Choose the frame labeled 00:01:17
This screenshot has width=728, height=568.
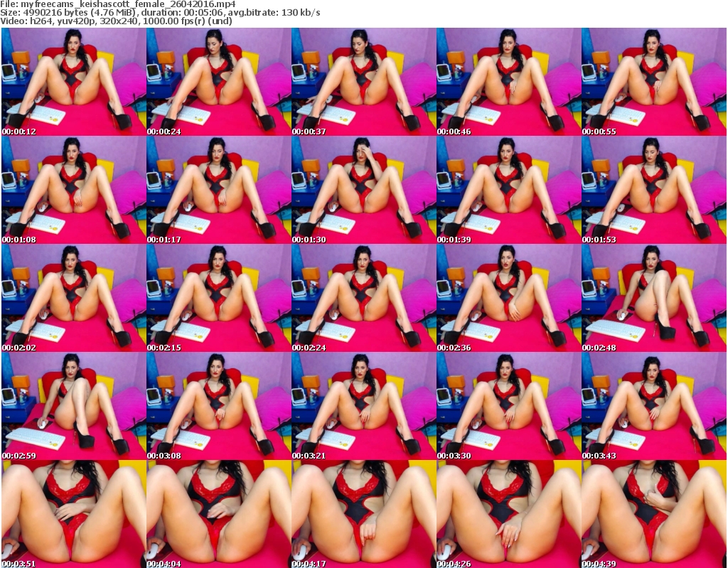pos(219,190)
